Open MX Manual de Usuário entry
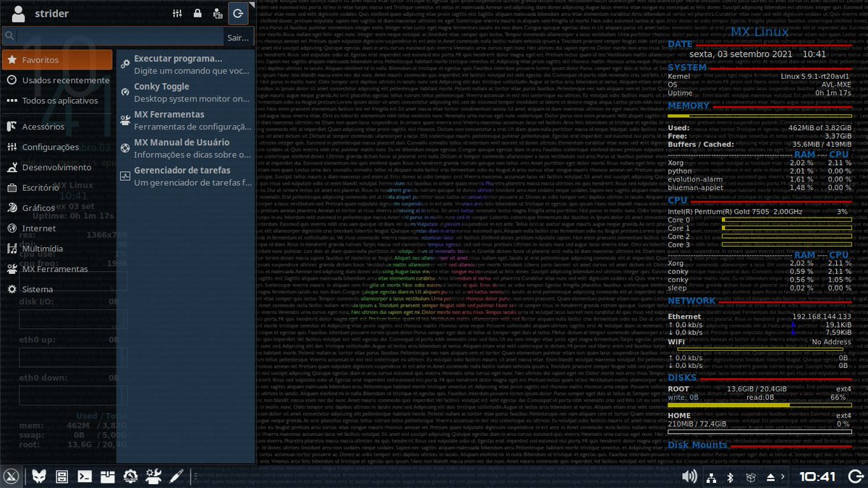 click(x=184, y=148)
